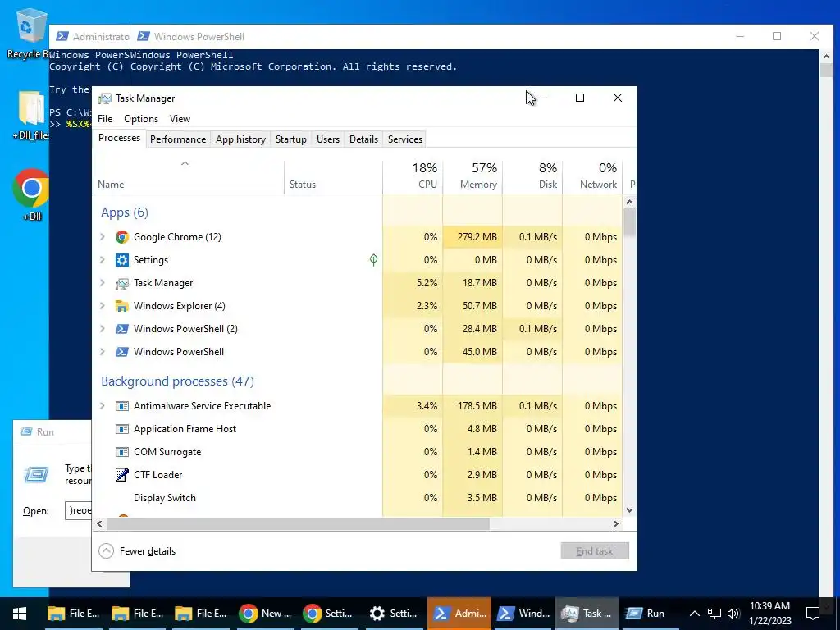Screen dimensions: 840x630
Task: Switch to Admin PowerShell taskbar button
Action: [x=459, y=614]
